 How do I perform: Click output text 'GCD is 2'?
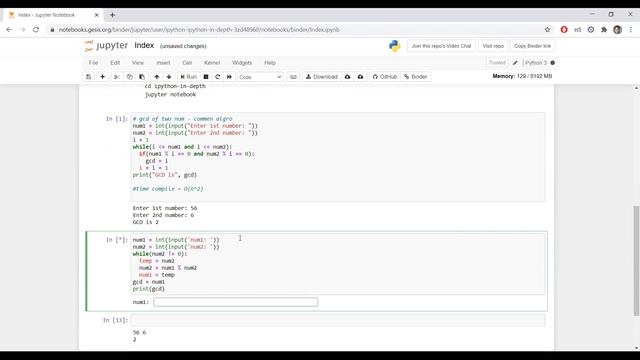click(x=145, y=222)
